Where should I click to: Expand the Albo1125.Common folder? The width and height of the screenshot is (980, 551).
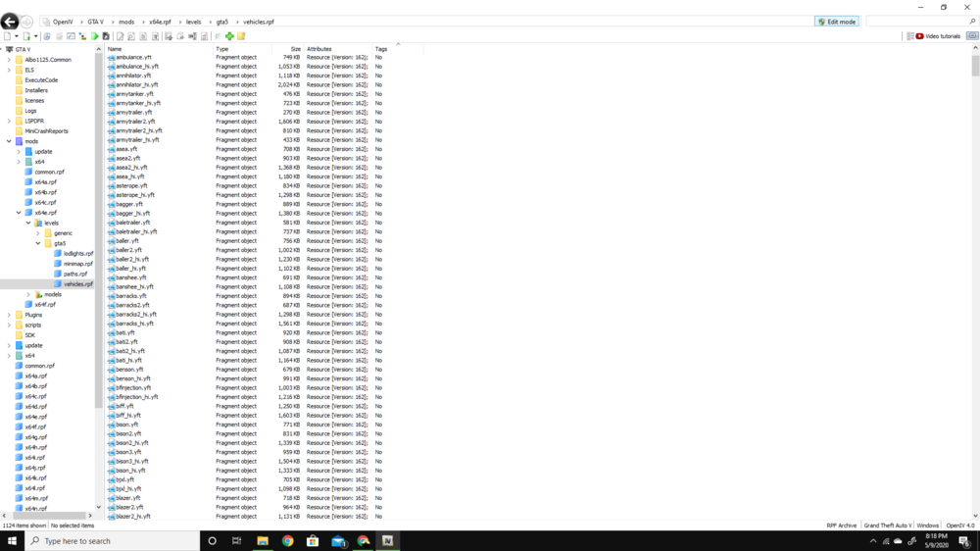click(x=9, y=60)
